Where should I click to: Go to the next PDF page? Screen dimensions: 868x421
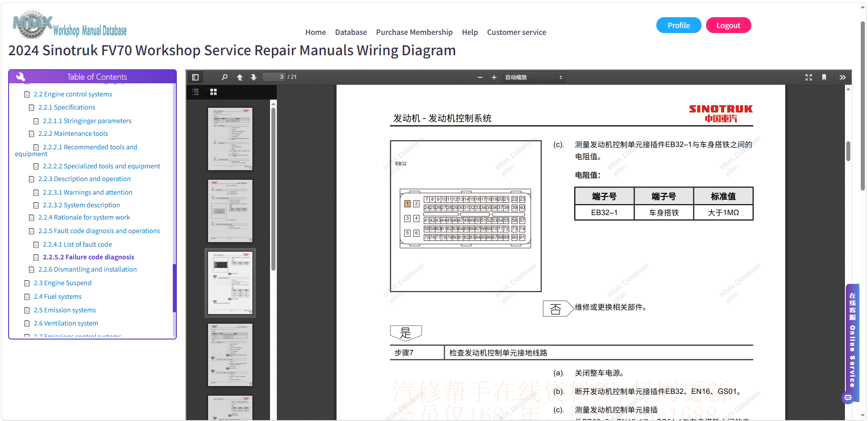(x=254, y=77)
